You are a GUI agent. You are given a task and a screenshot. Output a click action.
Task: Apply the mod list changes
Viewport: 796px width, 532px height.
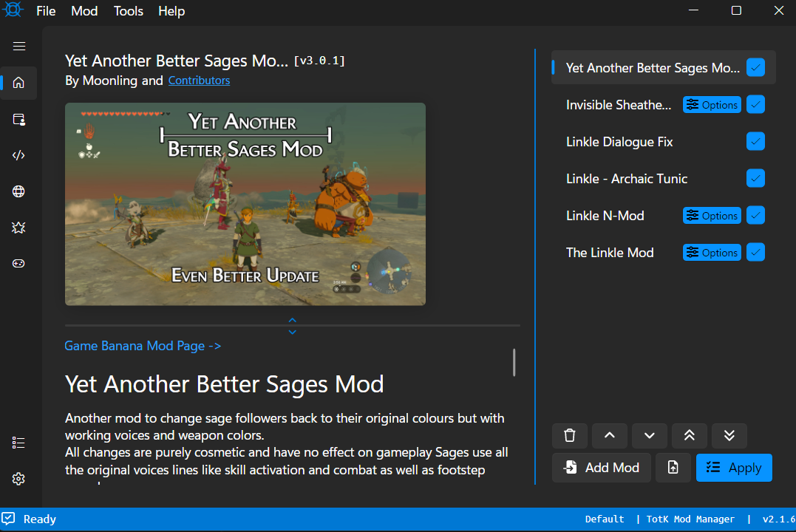point(734,468)
